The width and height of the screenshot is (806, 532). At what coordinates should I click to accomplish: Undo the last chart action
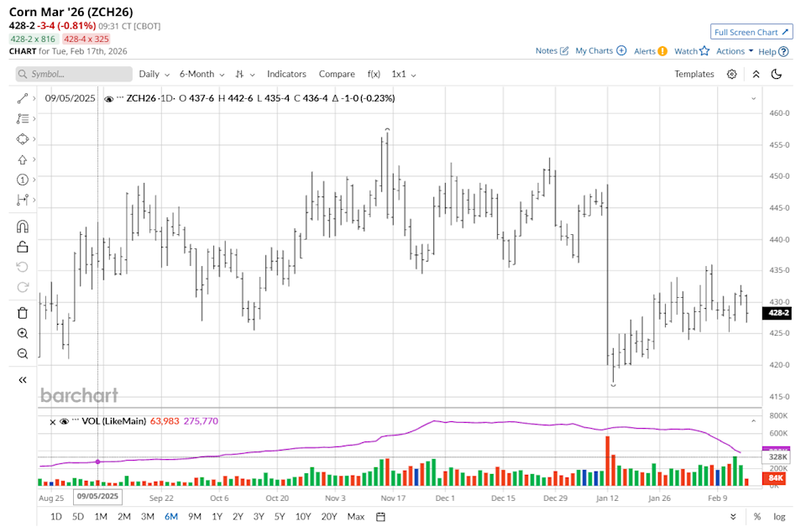coord(23,267)
